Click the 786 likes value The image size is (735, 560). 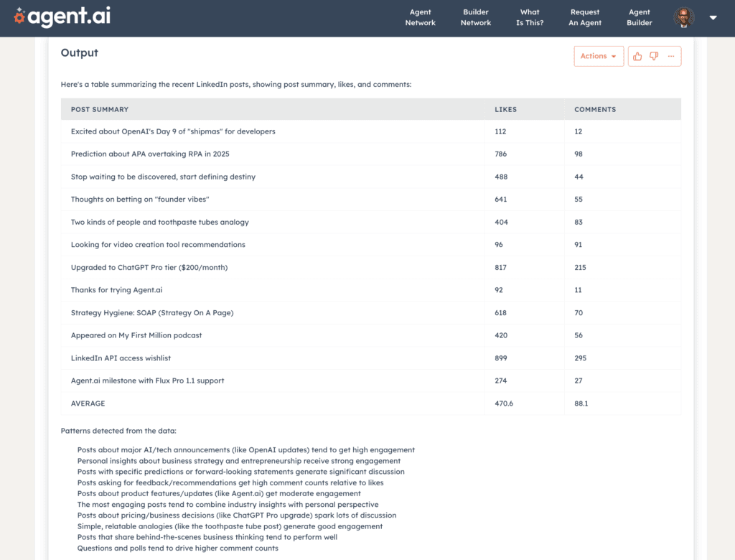click(x=500, y=154)
